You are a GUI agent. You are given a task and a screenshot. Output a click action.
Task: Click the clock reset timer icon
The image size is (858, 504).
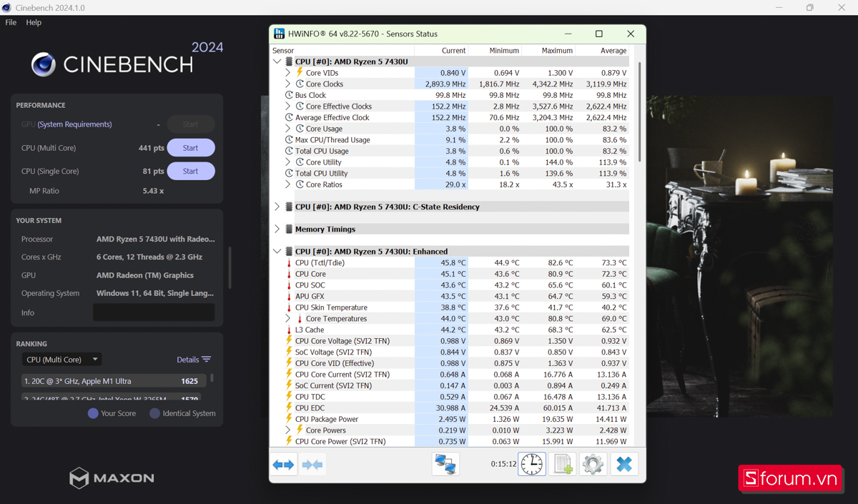(532, 465)
